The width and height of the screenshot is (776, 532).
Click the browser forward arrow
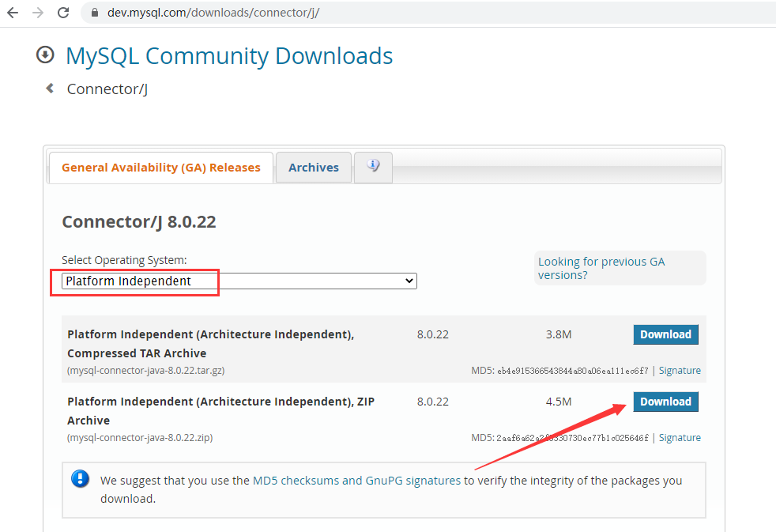38,13
